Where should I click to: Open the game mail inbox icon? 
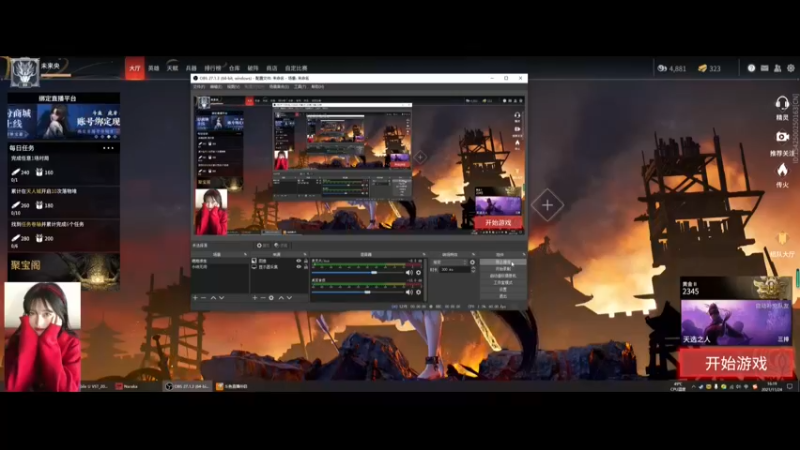[764, 68]
